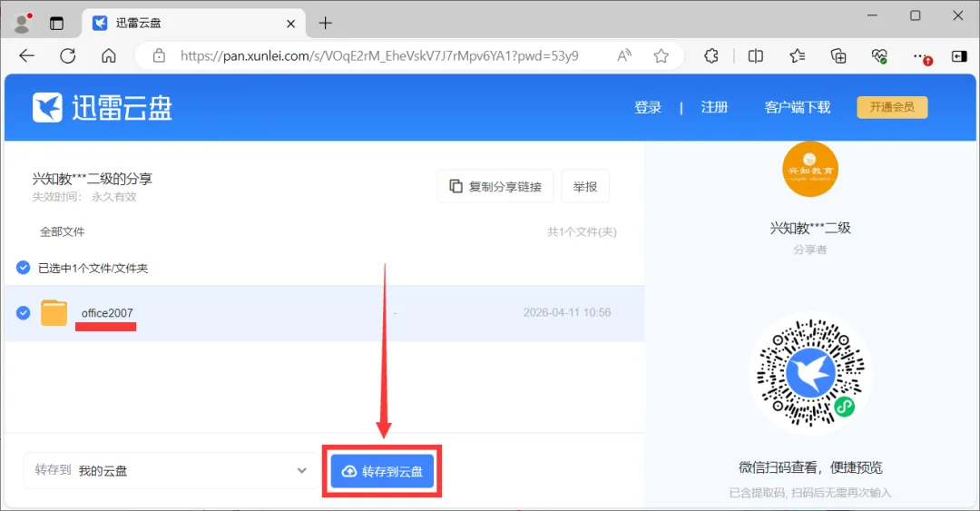
Task: Click the 注册 register link
Action: [x=714, y=108]
